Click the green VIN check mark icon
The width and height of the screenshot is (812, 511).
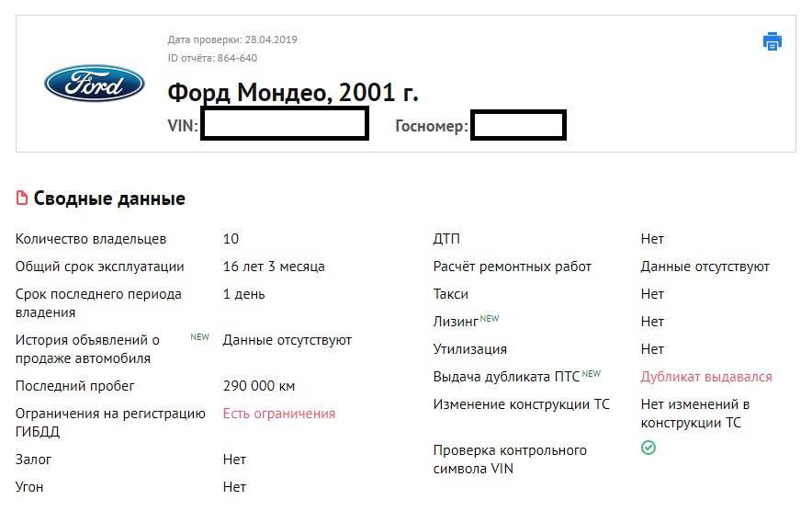coord(648,448)
